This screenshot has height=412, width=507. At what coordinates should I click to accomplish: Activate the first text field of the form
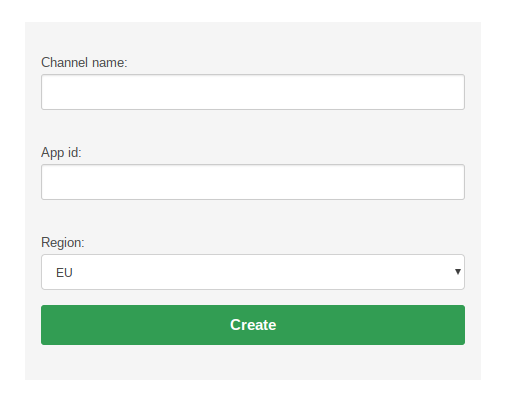pos(253,92)
